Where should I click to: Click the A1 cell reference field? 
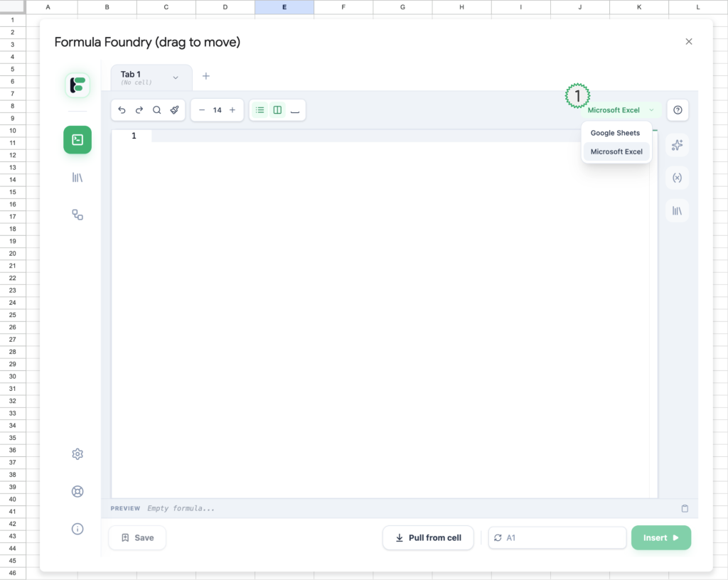(x=562, y=538)
